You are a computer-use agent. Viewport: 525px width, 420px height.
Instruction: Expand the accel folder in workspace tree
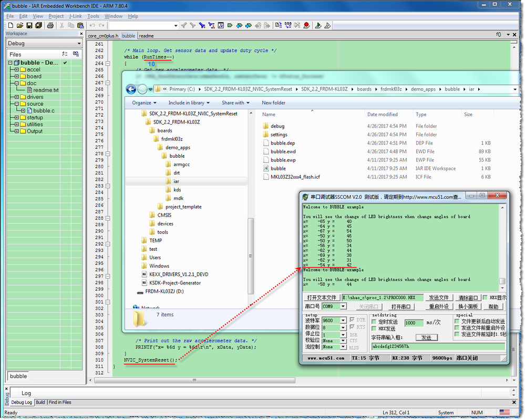coord(16,70)
